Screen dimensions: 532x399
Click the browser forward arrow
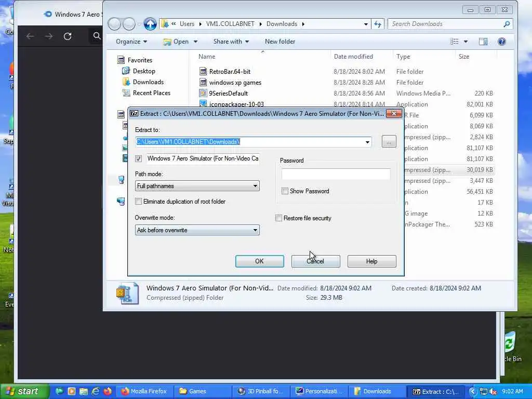tap(49, 36)
